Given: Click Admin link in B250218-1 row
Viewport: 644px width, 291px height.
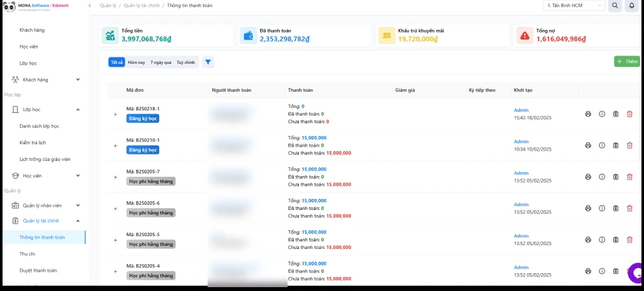Looking at the screenshot, I should point(521,110).
